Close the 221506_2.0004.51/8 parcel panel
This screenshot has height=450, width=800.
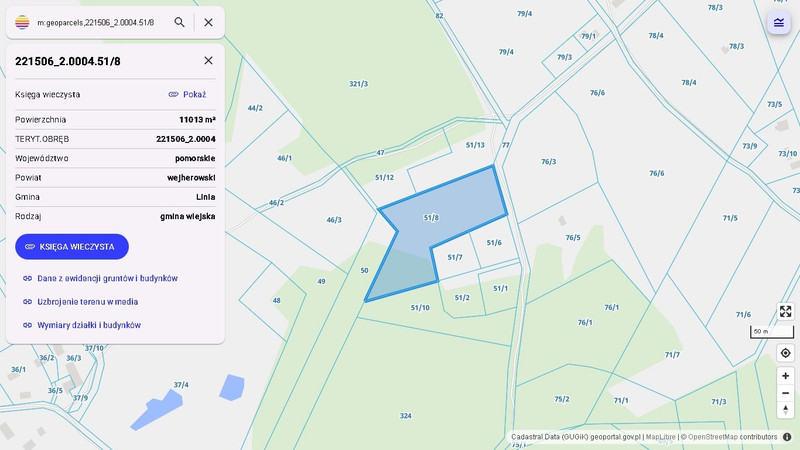(x=208, y=60)
